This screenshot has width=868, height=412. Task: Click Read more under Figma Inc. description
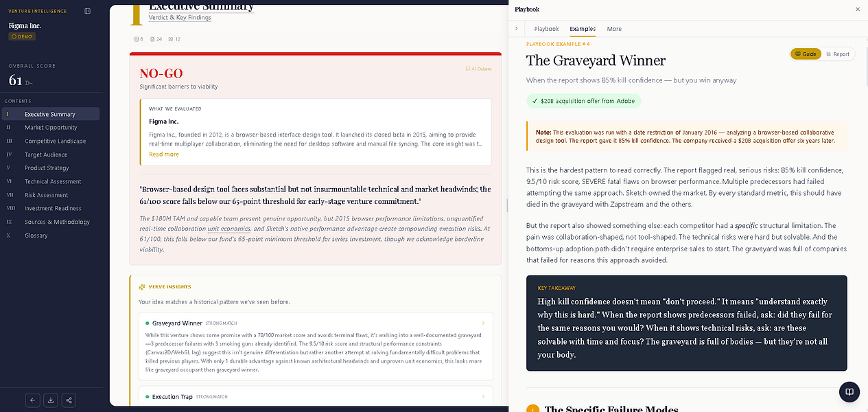click(x=163, y=154)
